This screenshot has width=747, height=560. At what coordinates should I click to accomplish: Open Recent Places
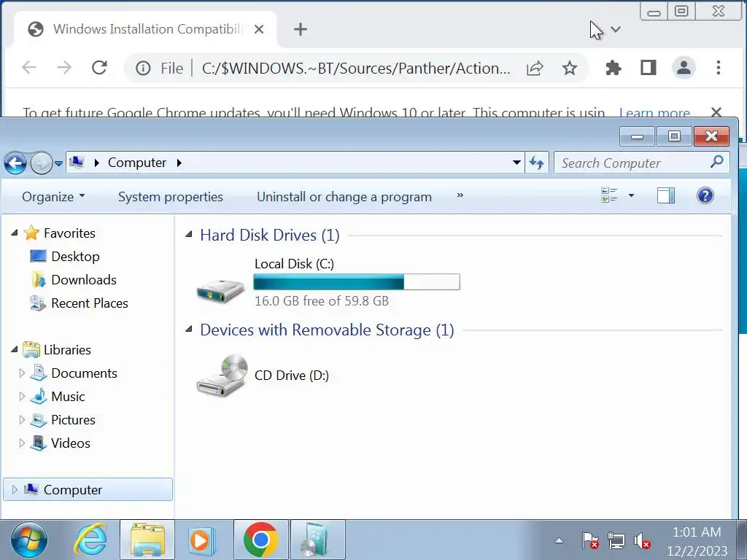[x=90, y=303]
